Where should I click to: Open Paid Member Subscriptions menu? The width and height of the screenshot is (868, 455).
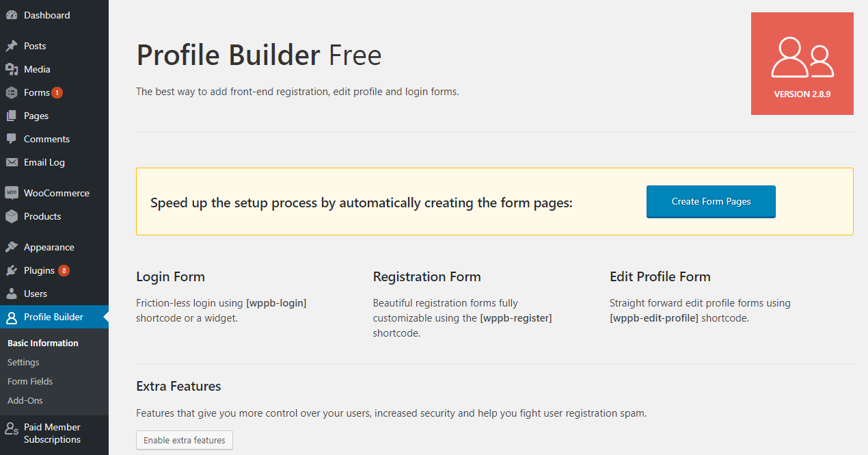52,433
